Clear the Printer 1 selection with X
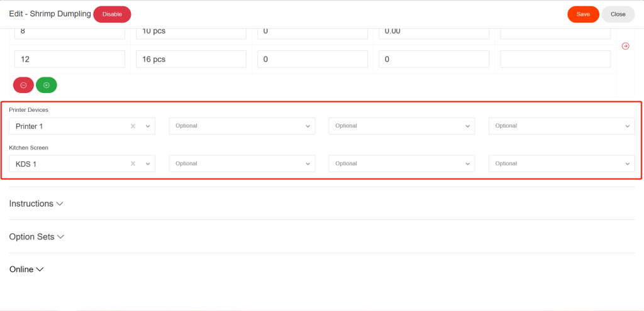The height and width of the screenshot is (311, 644). (x=133, y=126)
